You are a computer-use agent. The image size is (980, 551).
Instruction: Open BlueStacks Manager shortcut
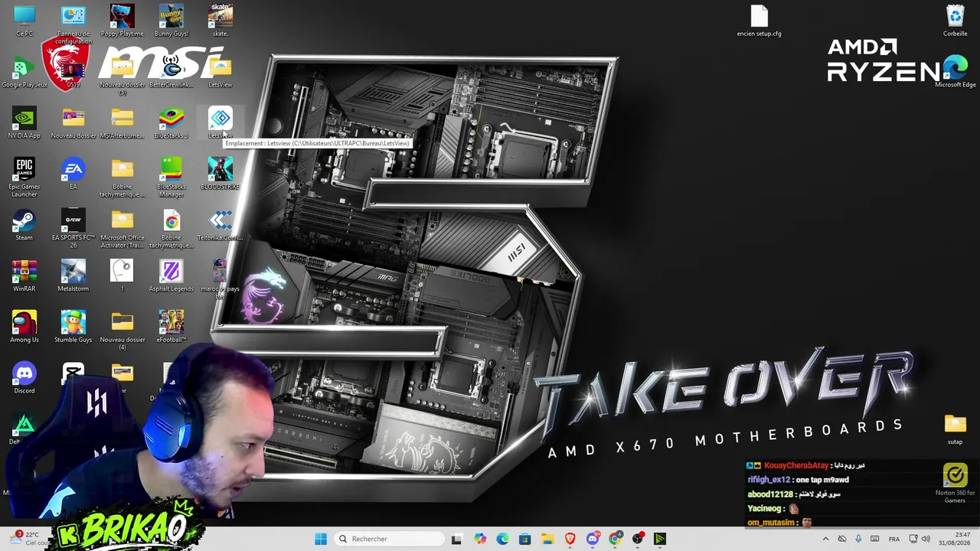click(x=171, y=178)
